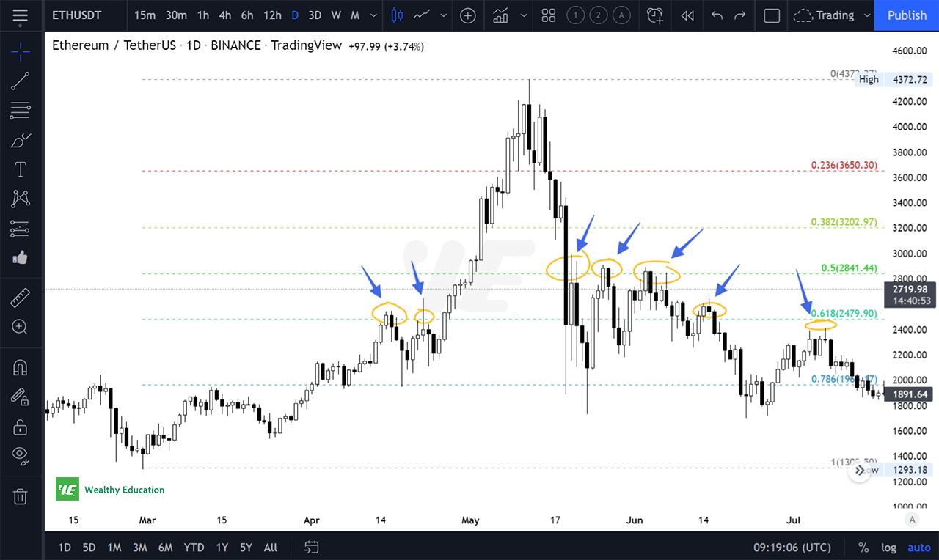Expand the indicators favorites dropdown
Screen dimensions: 939x560
pyautogui.click(x=522, y=15)
